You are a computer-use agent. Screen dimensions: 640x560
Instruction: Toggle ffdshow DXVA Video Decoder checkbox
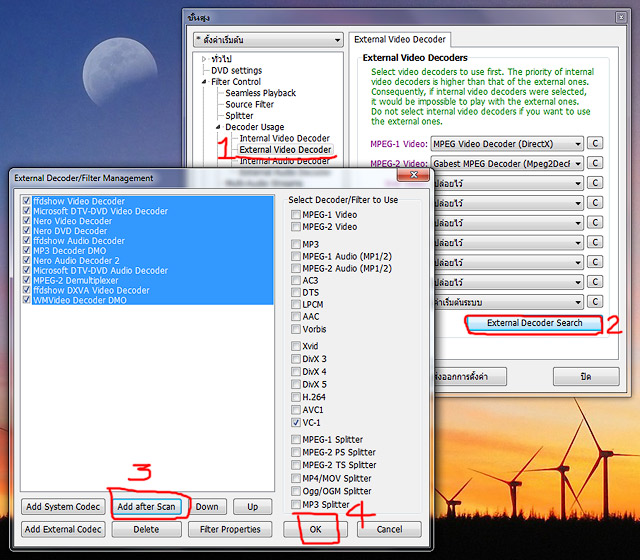coord(27,290)
